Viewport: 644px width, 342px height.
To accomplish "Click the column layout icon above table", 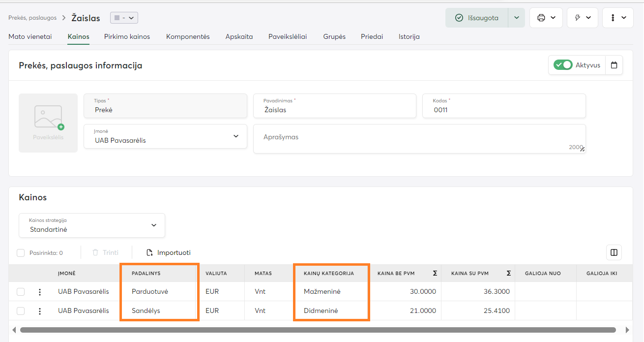I will click(x=614, y=252).
